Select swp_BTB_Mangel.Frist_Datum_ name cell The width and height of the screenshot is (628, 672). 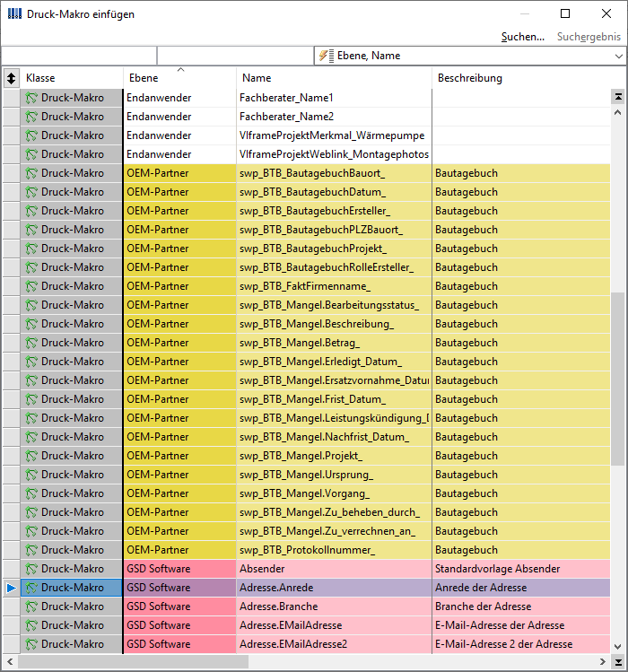pyautogui.click(x=334, y=399)
